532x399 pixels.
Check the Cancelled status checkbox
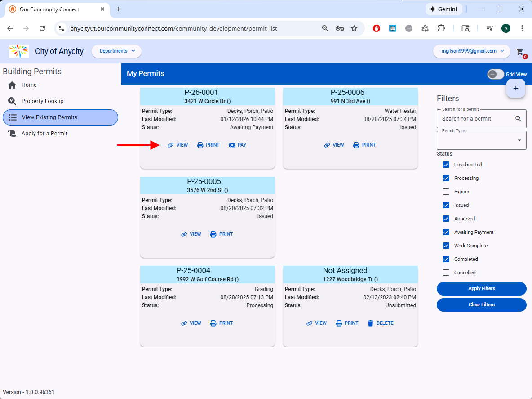click(x=446, y=273)
